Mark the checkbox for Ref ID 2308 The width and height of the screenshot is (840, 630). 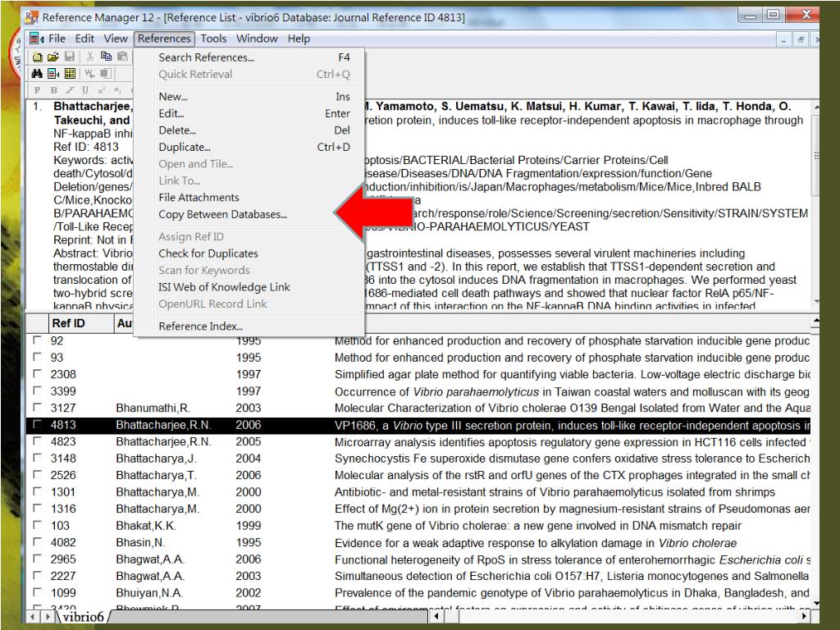point(37,373)
